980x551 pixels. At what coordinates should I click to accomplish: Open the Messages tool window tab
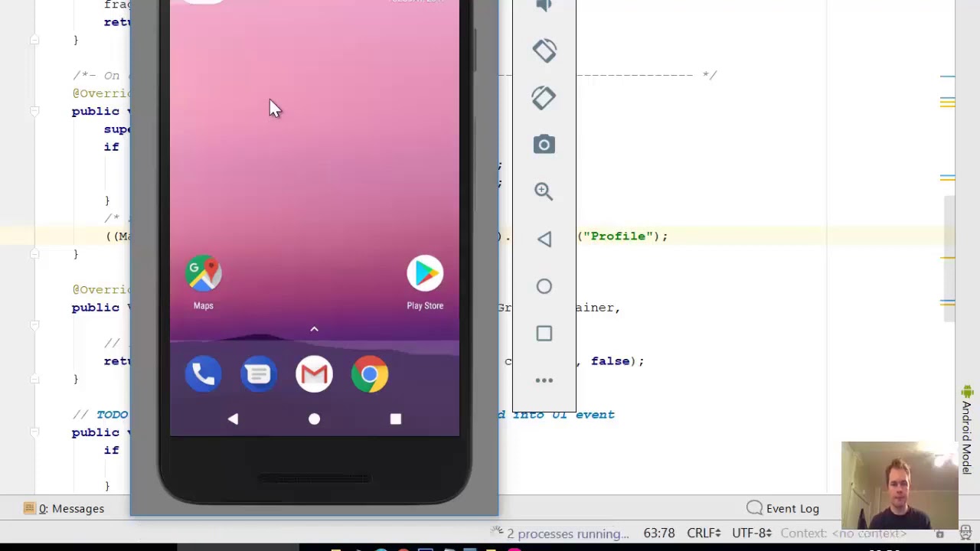pyautogui.click(x=64, y=508)
